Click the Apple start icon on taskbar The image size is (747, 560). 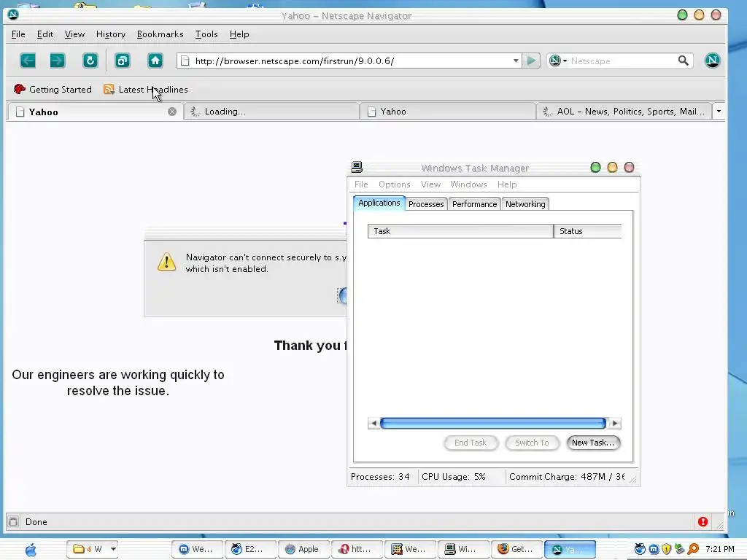pos(31,550)
